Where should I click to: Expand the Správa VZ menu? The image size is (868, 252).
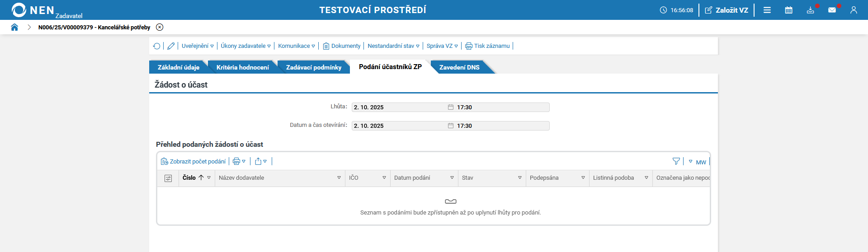(x=442, y=46)
